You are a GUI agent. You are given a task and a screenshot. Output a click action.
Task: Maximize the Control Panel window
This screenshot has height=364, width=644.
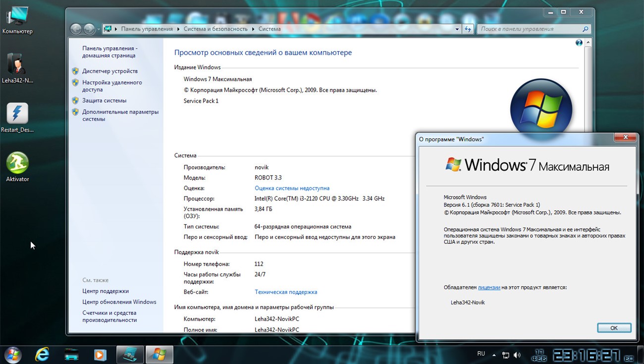(563, 12)
